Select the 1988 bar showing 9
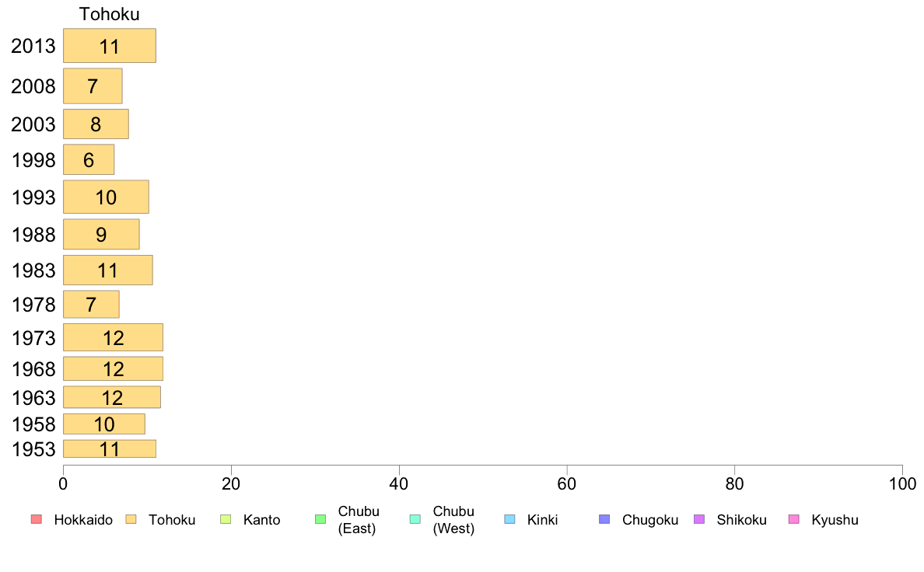Screen dimensions: 924x572 [101, 235]
